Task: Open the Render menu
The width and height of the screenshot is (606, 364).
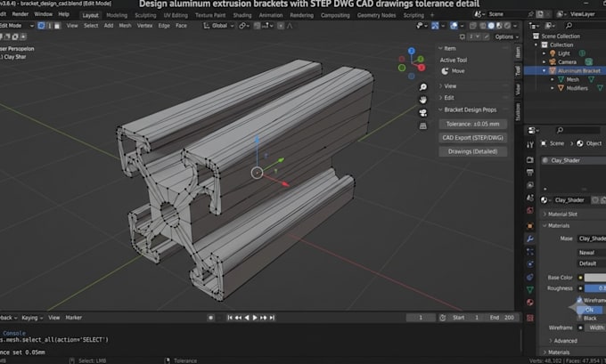Action: (20, 14)
